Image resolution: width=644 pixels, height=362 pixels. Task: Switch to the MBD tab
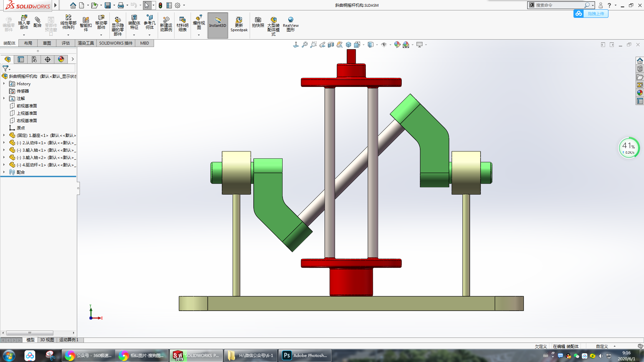click(x=145, y=43)
